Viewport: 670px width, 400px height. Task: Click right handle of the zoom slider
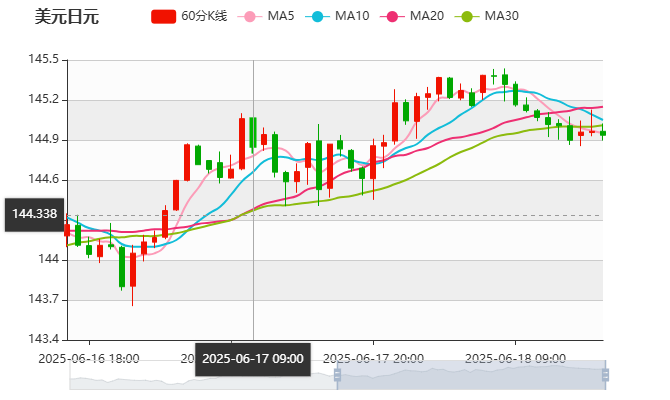tap(605, 375)
